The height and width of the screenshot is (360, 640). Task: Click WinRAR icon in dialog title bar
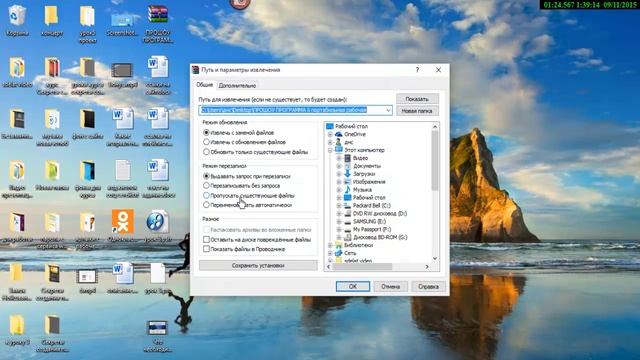[196, 70]
